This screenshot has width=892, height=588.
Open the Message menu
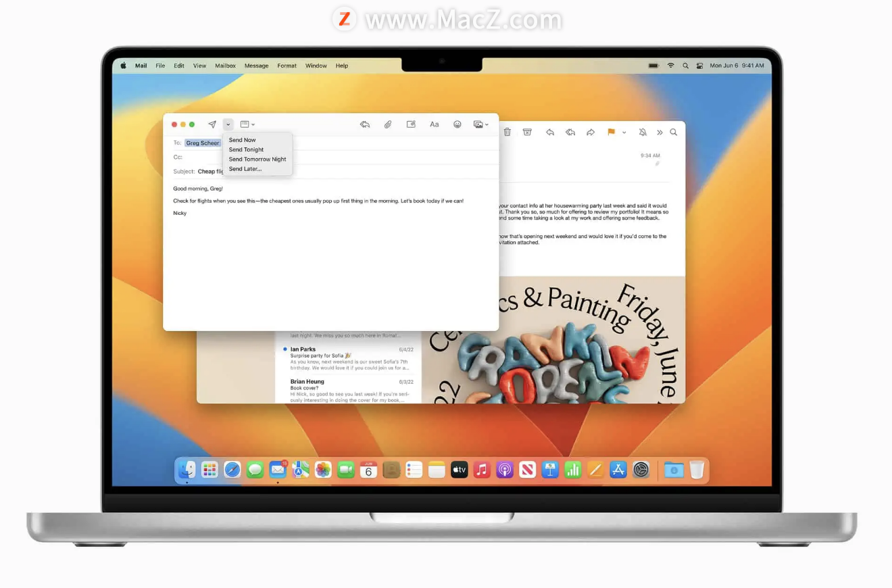point(256,66)
